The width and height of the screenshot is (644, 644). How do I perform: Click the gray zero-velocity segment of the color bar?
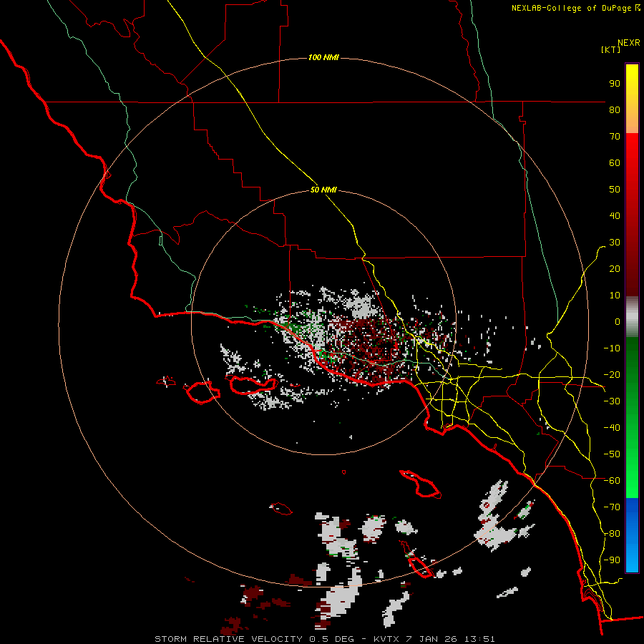[x=632, y=318]
